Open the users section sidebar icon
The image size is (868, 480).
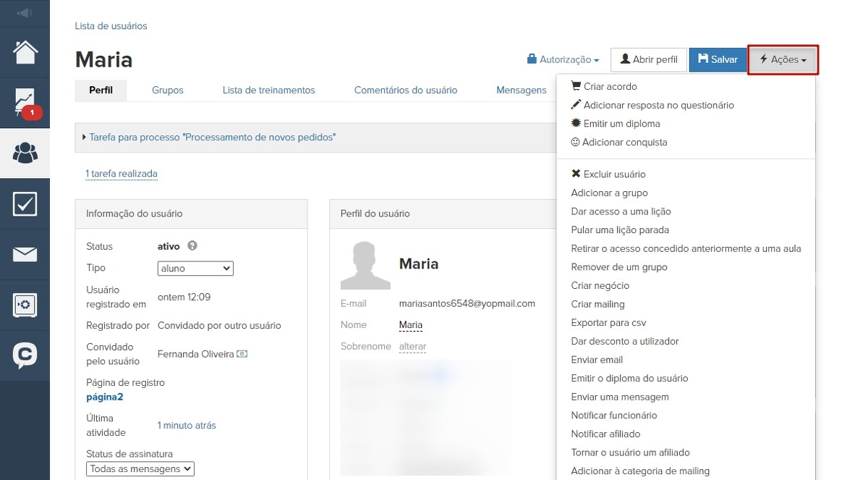pyautogui.click(x=25, y=153)
